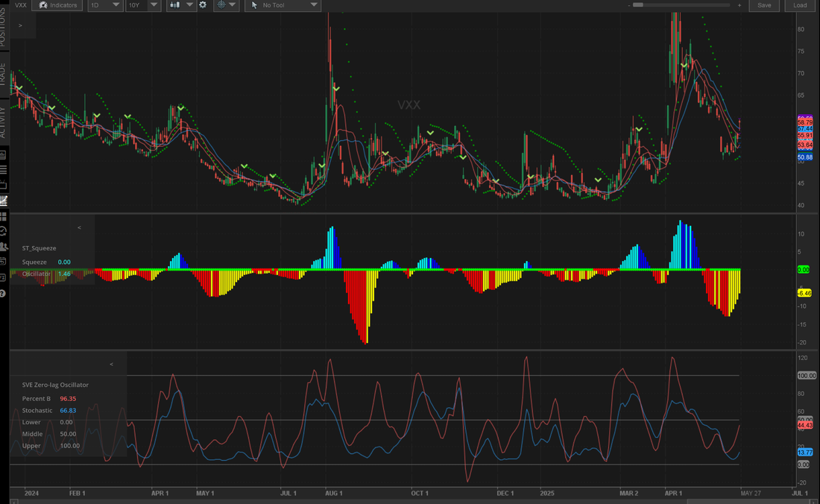The width and height of the screenshot is (820, 504).
Task: Click the ST_Squeeze study label
Action: (40, 248)
